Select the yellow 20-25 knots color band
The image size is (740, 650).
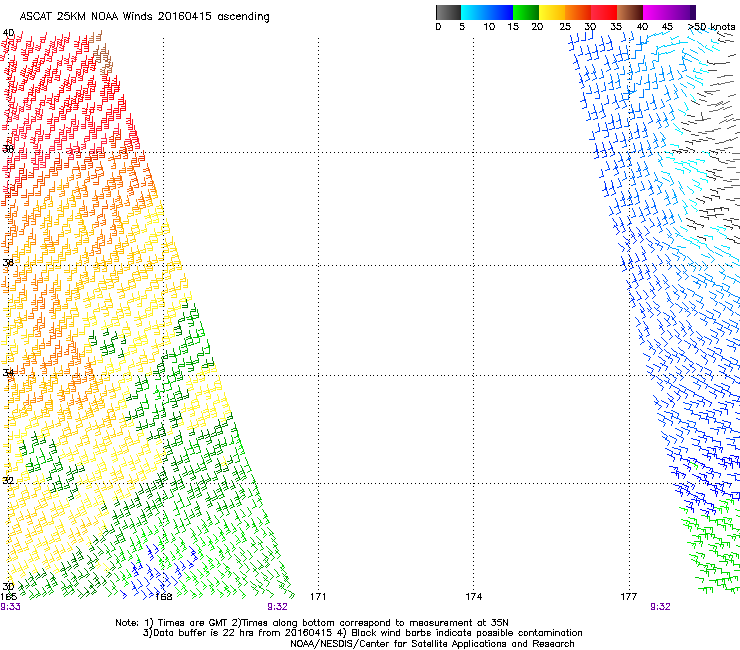(x=552, y=12)
